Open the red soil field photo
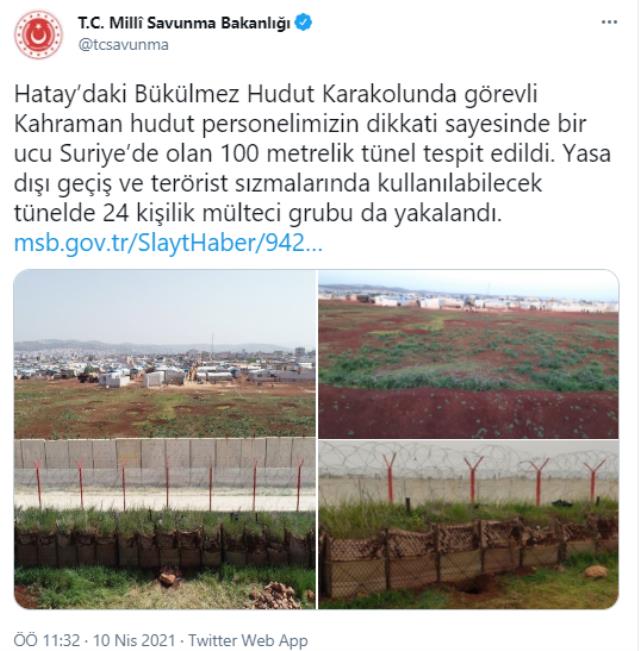 tap(468, 354)
